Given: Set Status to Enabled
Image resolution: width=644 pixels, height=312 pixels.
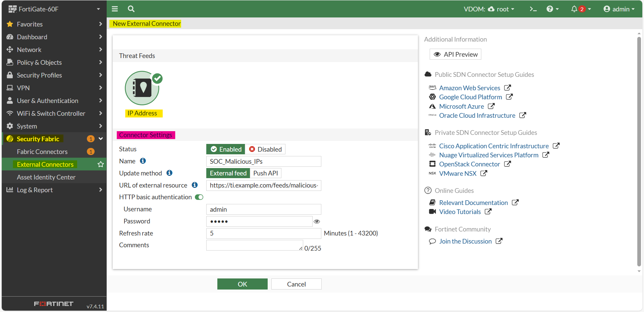Looking at the screenshot, I should pos(226,149).
